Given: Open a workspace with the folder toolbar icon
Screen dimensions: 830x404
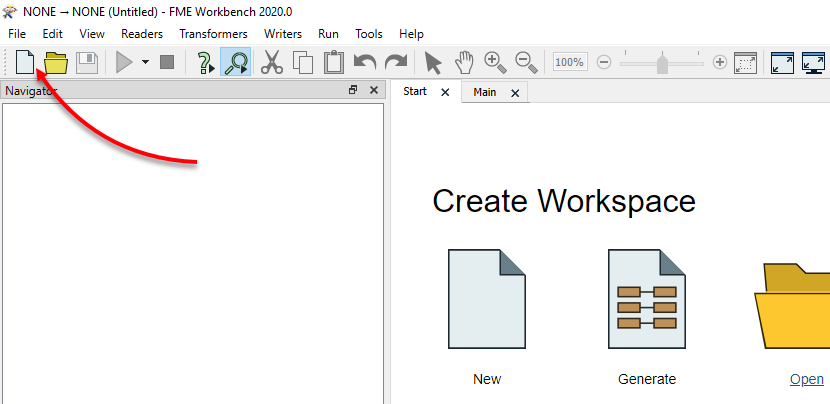Looking at the screenshot, I should 56,63.
